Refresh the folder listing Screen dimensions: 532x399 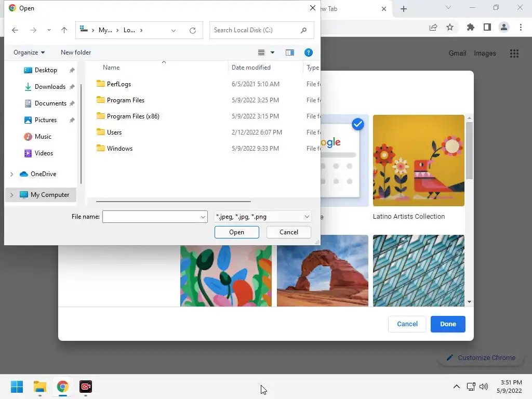point(193,31)
